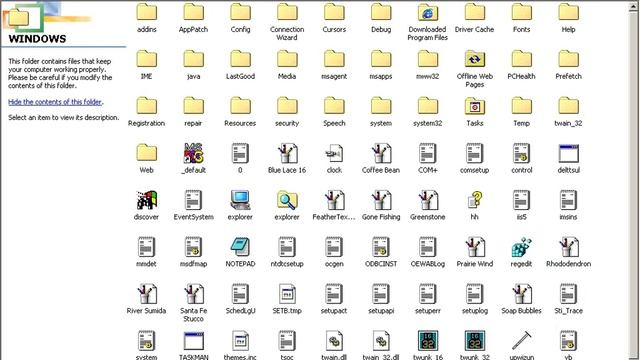Open the Tasks scheduled folder

click(x=474, y=107)
